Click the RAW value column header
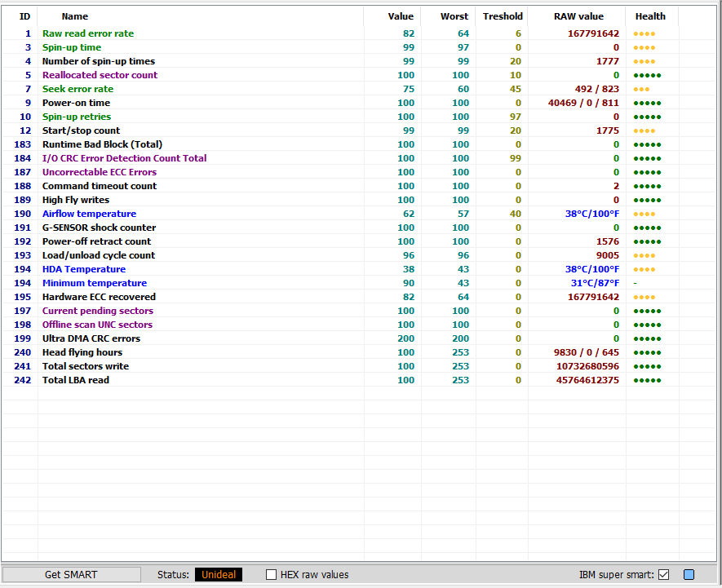This screenshot has width=722, height=588. point(578,16)
